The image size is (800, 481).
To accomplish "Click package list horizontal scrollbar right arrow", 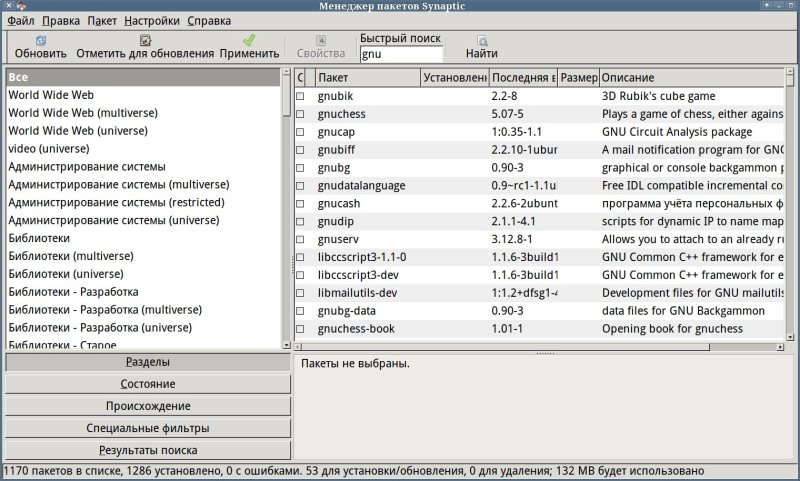I will (x=780, y=347).
